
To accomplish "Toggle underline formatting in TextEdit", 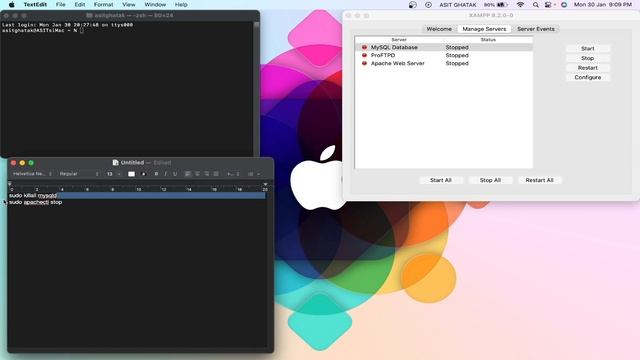I will (175, 174).
